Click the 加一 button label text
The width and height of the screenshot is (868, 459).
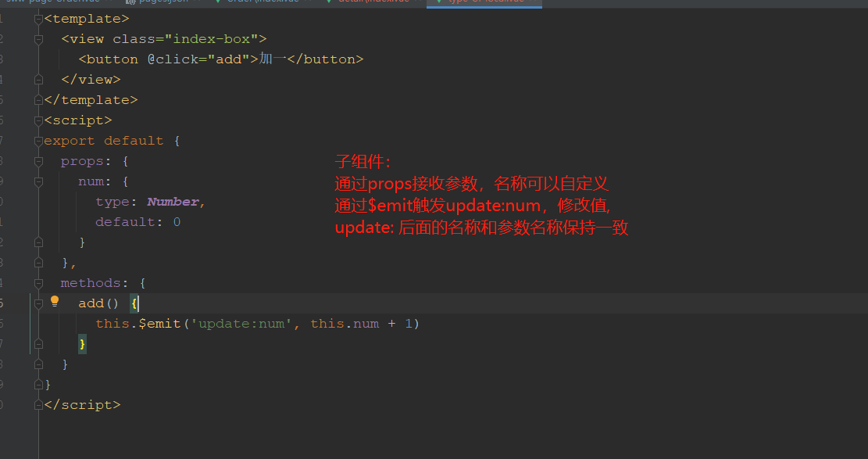click(273, 59)
